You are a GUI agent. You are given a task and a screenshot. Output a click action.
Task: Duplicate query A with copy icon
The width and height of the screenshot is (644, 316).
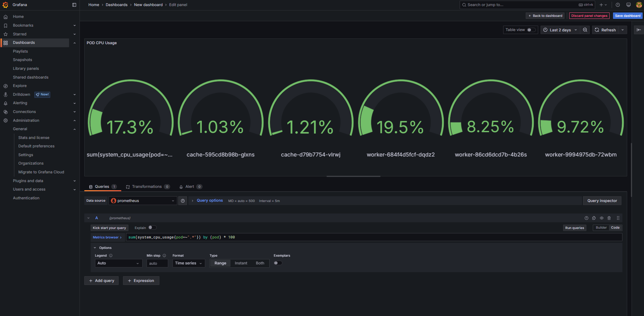594,218
